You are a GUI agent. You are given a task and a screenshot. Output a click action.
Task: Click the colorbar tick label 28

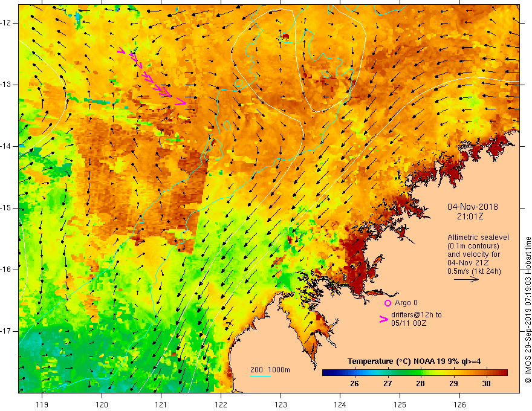coord(420,384)
